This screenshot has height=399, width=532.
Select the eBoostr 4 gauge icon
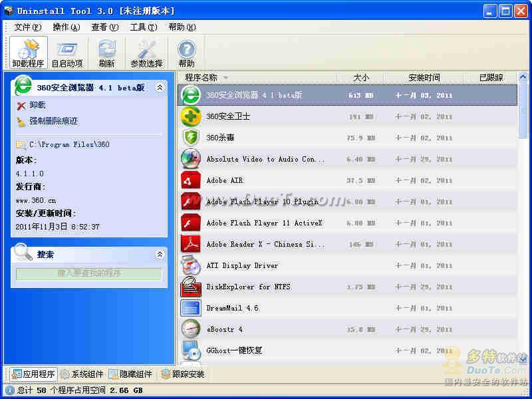pyautogui.click(x=191, y=329)
